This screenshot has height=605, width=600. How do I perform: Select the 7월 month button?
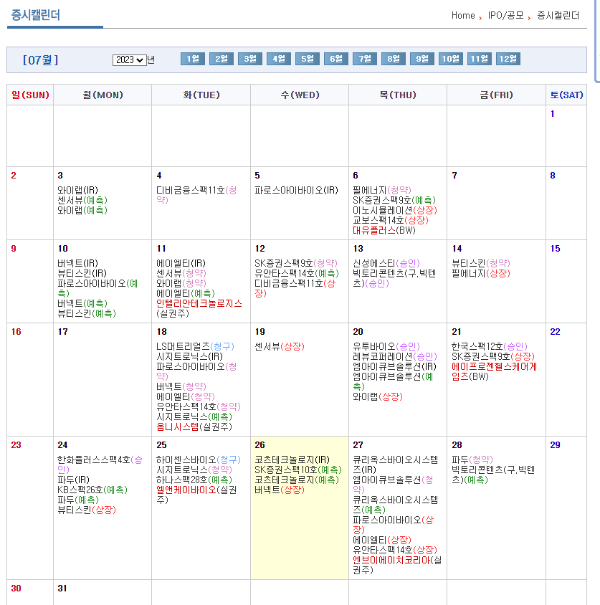click(365, 59)
